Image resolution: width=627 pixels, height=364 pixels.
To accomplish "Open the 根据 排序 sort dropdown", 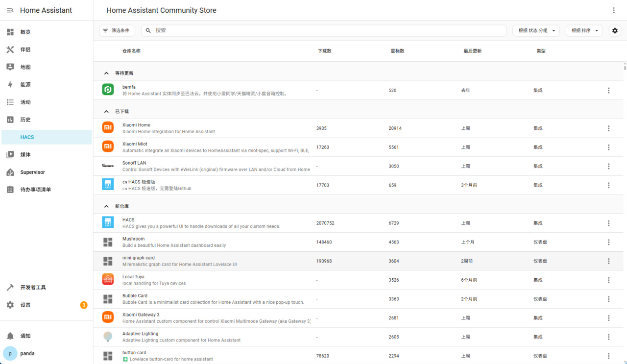I will click(584, 30).
